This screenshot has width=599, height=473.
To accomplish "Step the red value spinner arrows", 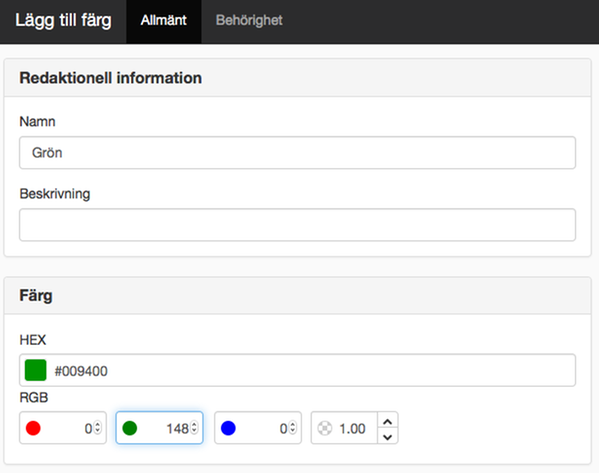I will tap(98, 428).
